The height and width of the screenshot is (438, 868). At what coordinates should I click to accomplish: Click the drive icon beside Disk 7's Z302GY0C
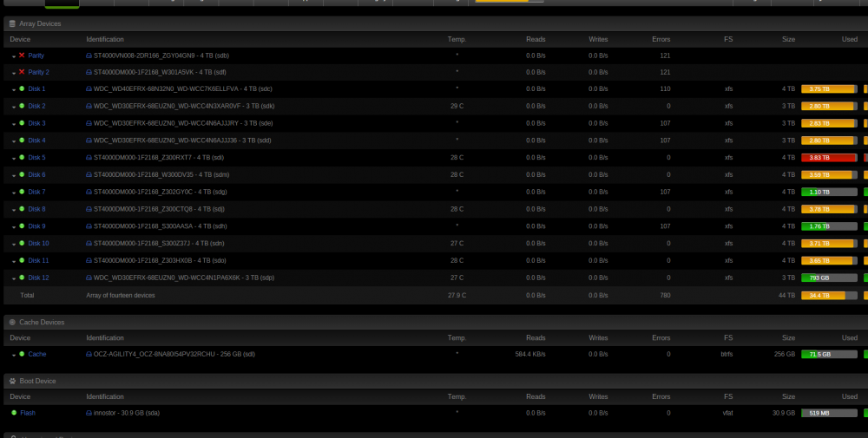(x=89, y=192)
